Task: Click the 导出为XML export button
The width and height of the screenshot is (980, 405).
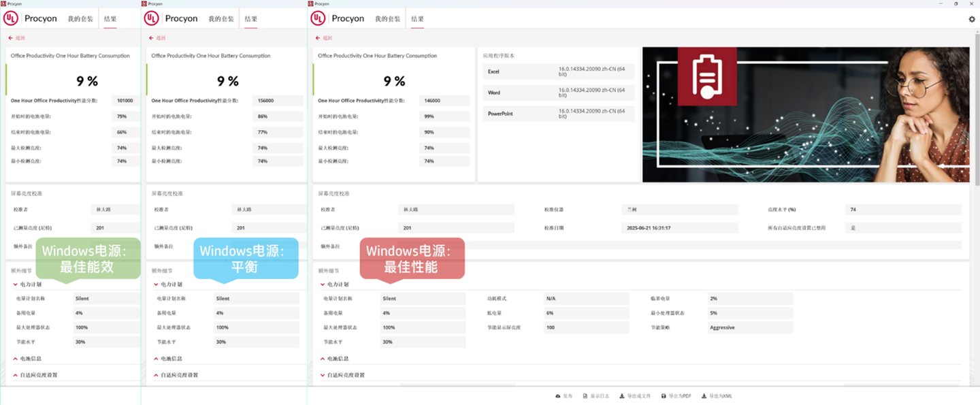Action: tap(717, 396)
